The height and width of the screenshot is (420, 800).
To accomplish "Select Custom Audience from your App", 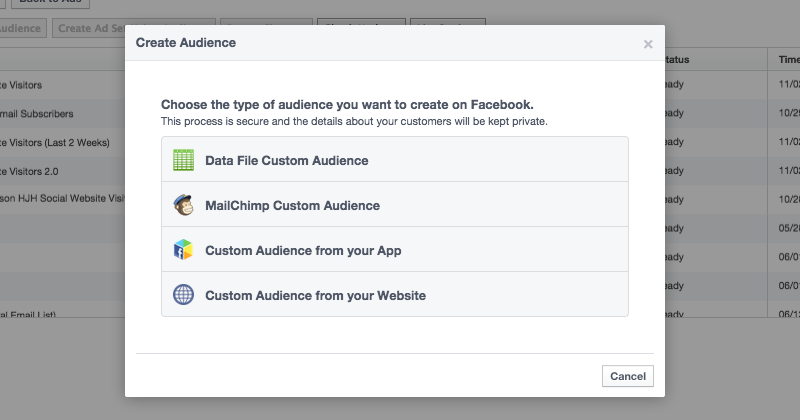I will [303, 250].
